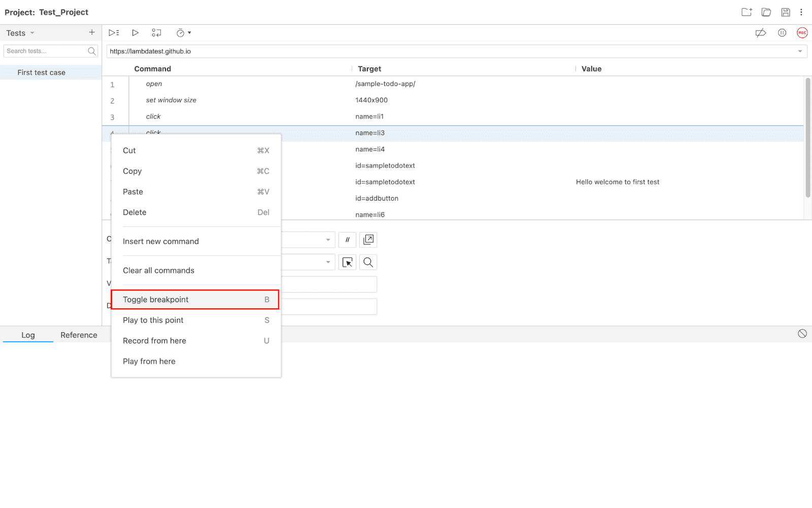Expand the base URL dropdown arrow
The height and width of the screenshot is (508, 812).
(800, 51)
